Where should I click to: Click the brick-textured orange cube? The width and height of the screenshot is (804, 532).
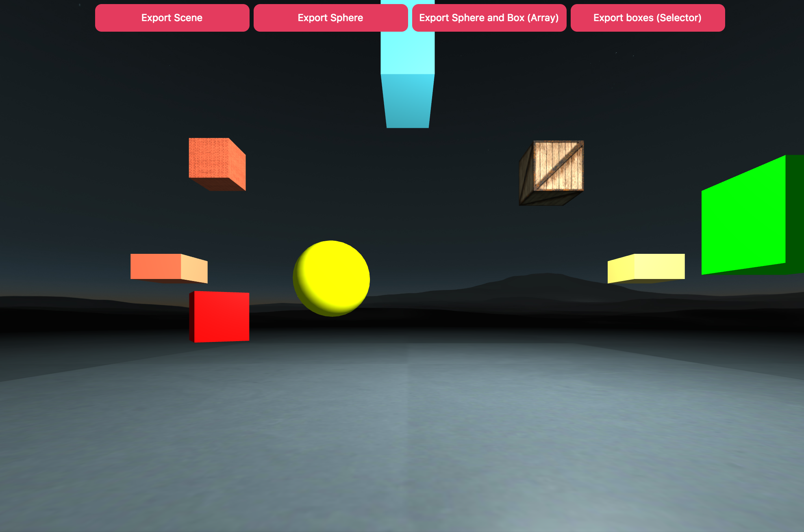[217, 164]
